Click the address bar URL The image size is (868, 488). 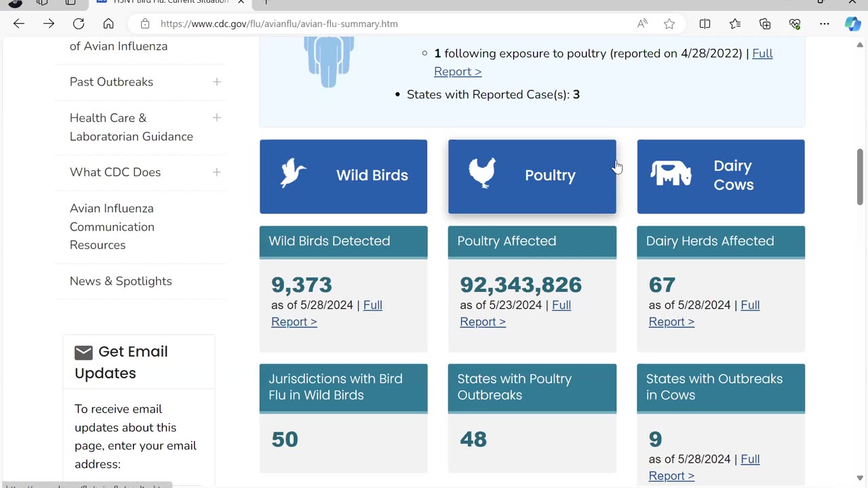[279, 24]
